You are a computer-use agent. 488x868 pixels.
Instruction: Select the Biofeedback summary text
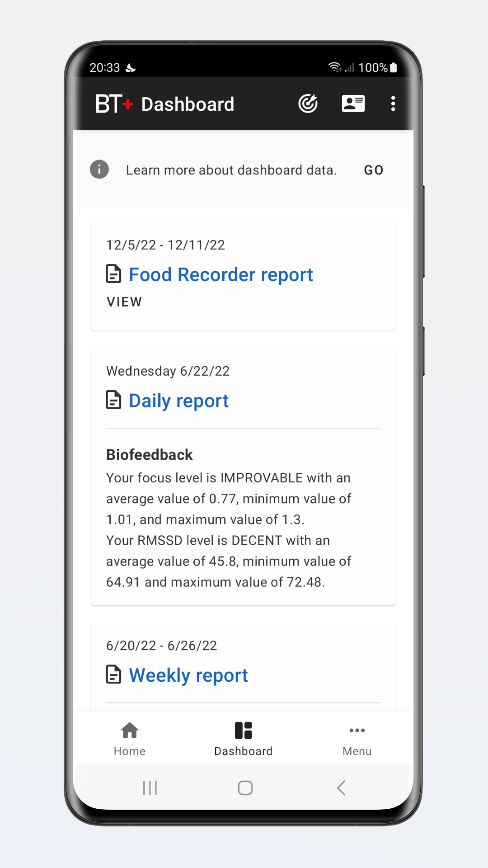(x=229, y=530)
